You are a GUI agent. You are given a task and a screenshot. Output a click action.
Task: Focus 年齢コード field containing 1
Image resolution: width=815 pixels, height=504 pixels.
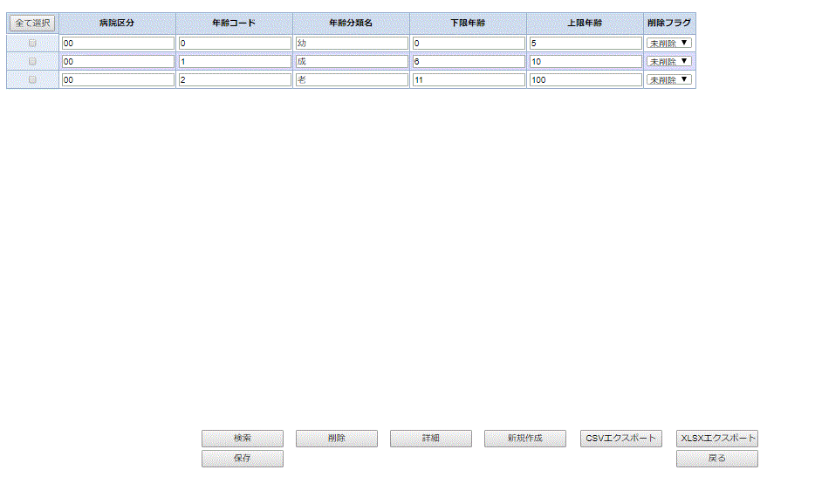coord(235,61)
